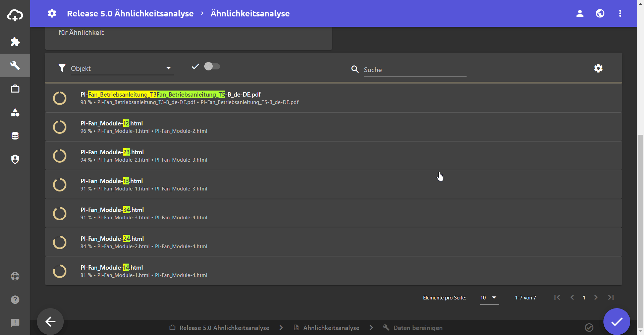Open the puzzle piece plugins section
This screenshot has width=644, height=335.
point(15,42)
